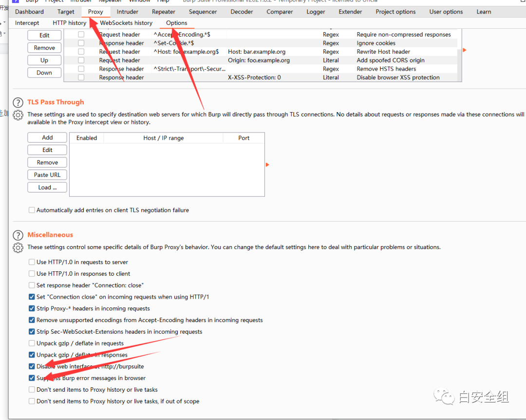Open the Learn tab
This screenshot has width=526, height=420.
click(x=484, y=12)
